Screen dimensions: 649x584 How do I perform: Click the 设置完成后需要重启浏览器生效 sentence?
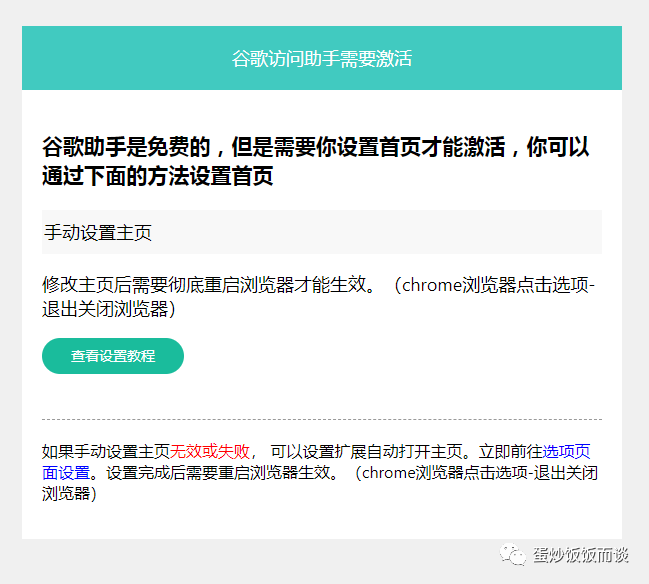[218, 472]
